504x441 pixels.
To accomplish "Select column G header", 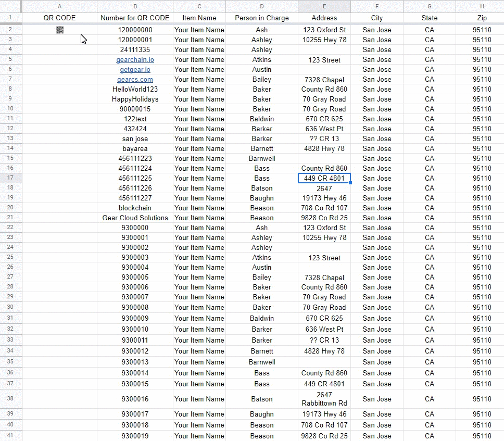I will click(430, 6).
